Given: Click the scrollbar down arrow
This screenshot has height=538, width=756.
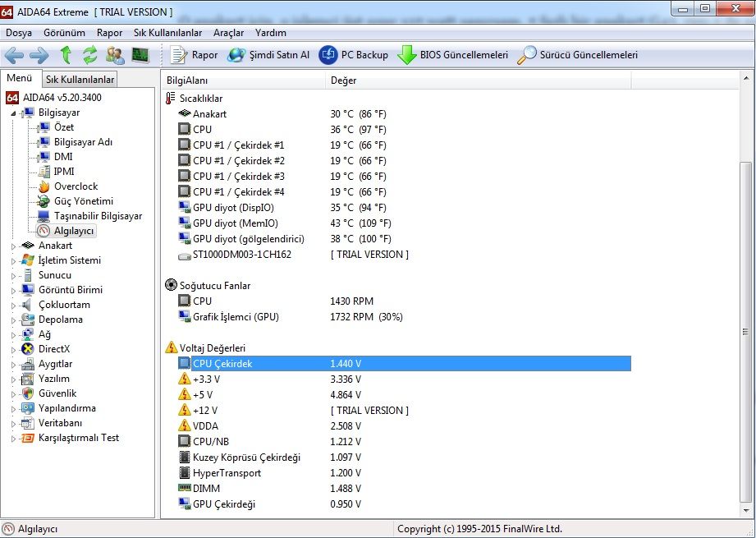Looking at the screenshot, I should pos(746,510).
